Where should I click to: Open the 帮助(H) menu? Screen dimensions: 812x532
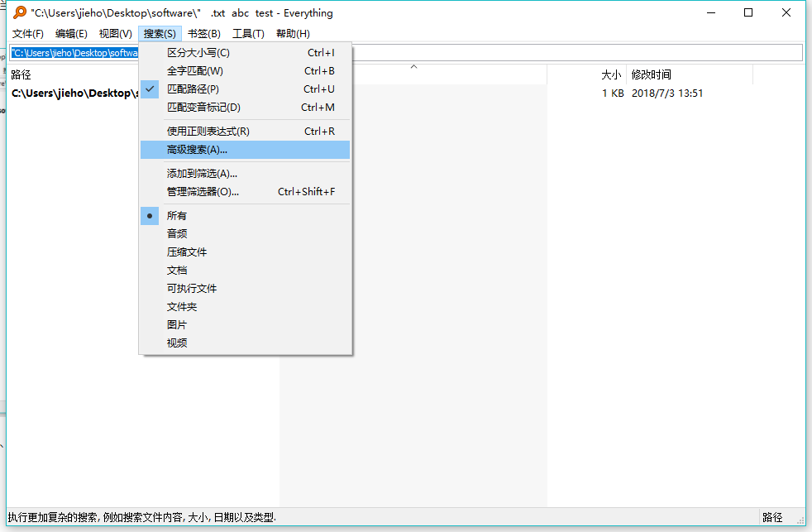click(x=292, y=34)
